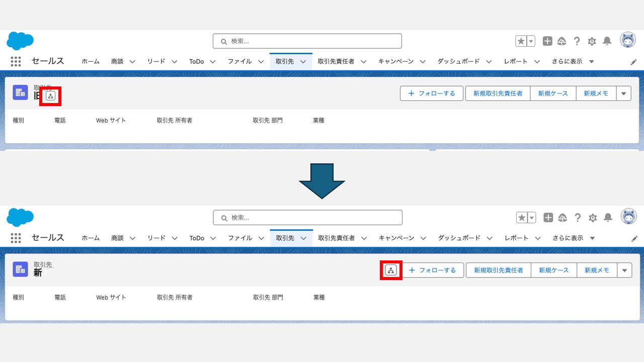This screenshot has width=644, height=362.
Task: Click the hierarchy icon left of フォローする button
Action: [391, 270]
